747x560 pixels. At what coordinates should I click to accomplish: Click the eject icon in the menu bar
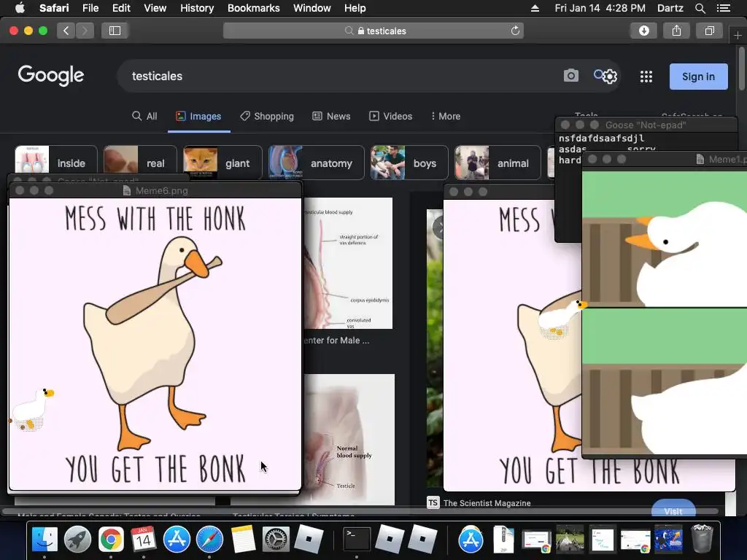click(535, 8)
